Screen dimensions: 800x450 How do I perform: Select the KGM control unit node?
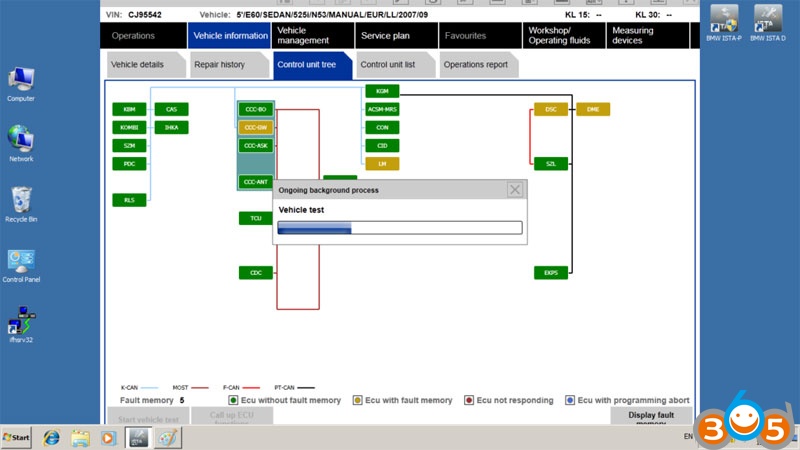(x=382, y=91)
